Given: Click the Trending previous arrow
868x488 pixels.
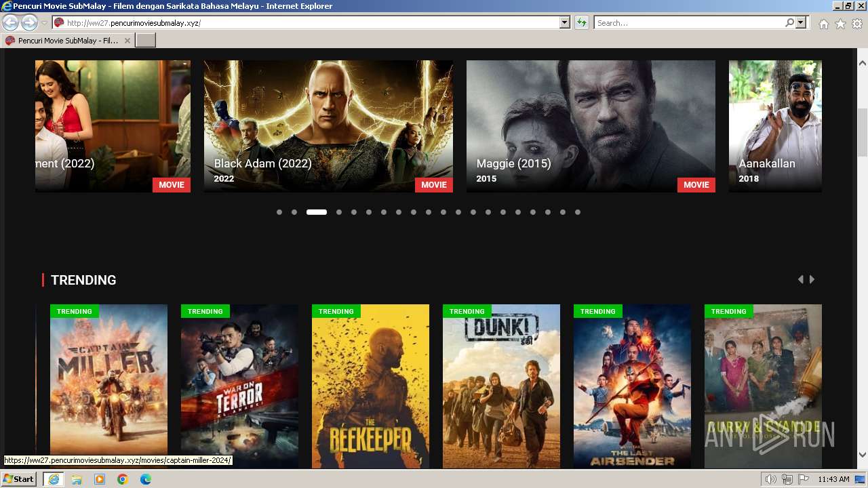Looking at the screenshot, I should tap(800, 279).
